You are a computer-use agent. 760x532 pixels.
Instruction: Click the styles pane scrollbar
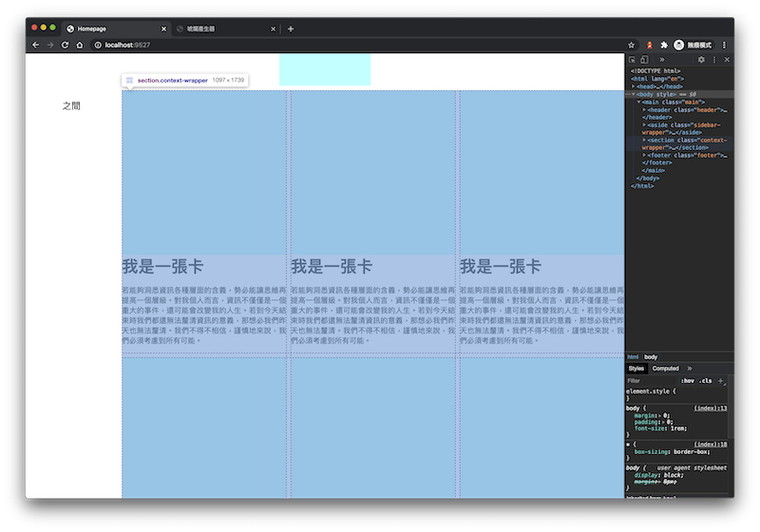pyautogui.click(x=731, y=407)
